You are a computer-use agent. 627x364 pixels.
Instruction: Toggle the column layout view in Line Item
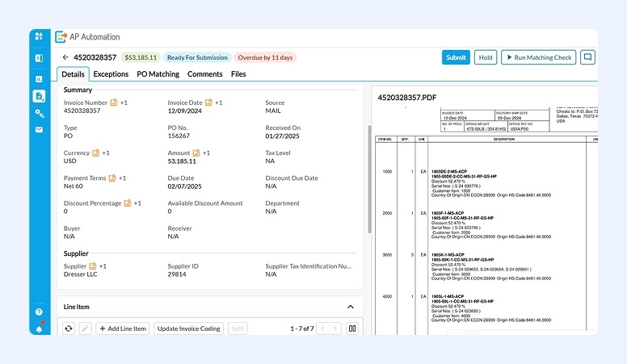352,328
